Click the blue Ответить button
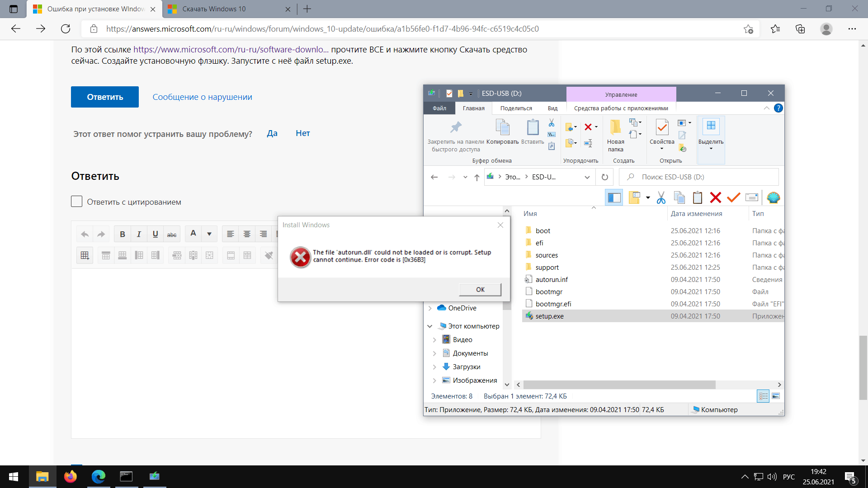 click(105, 97)
